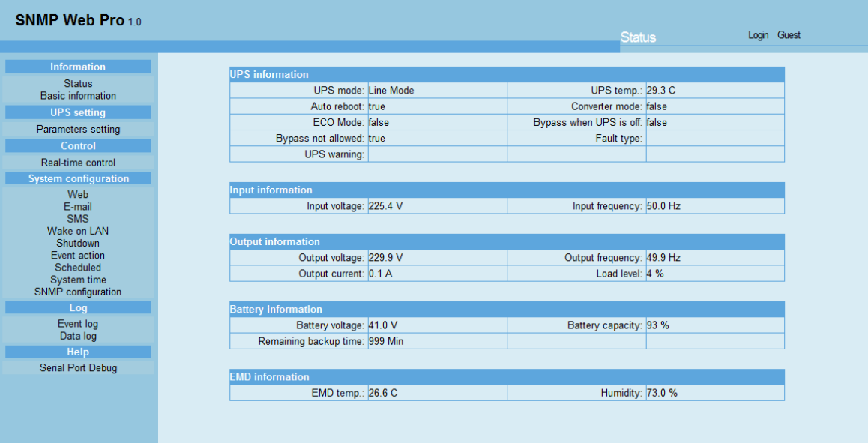
Task: Click the Status tab header
Action: click(x=638, y=37)
